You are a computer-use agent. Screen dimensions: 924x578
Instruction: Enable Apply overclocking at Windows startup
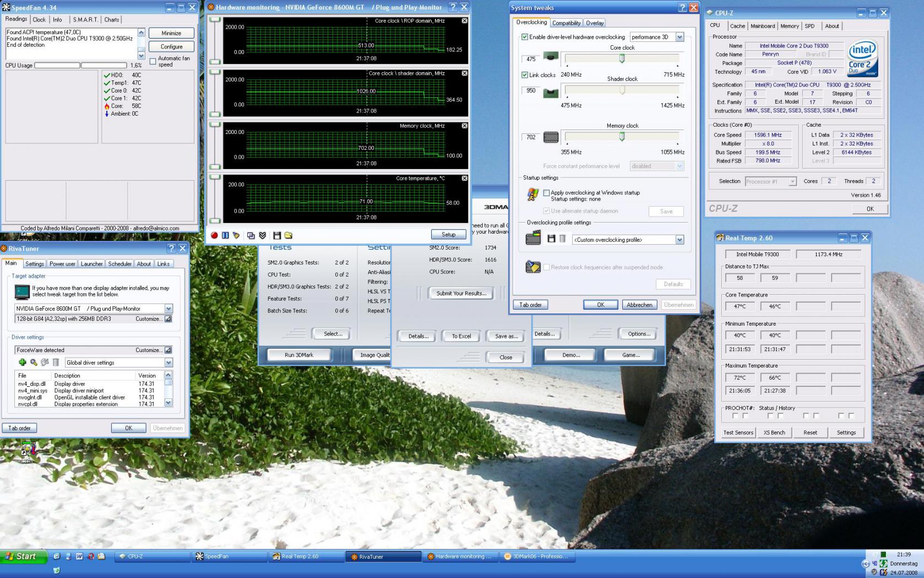point(546,193)
